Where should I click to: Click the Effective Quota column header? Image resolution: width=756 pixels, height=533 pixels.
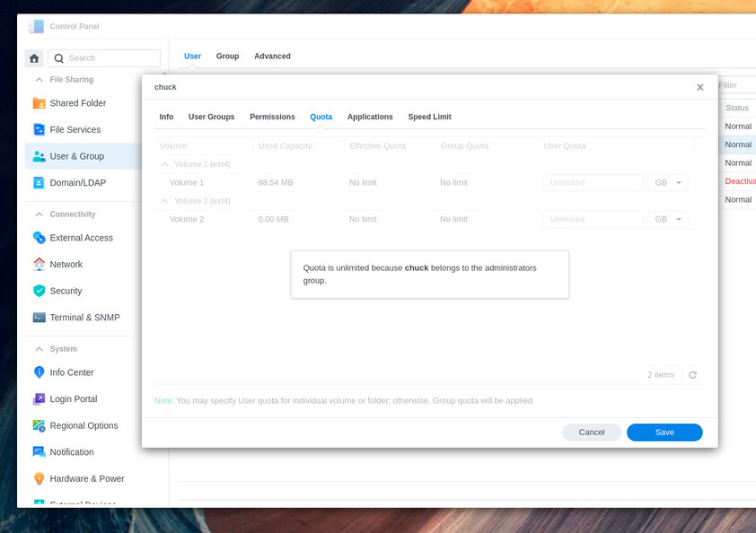coord(377,146)
